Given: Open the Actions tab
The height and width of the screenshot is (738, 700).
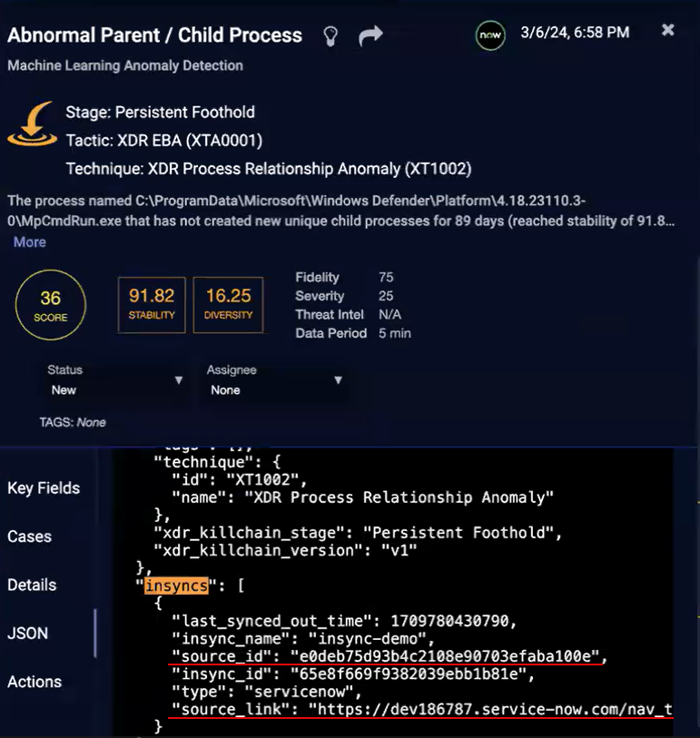Looking at the screenshot, I should 35,682.
